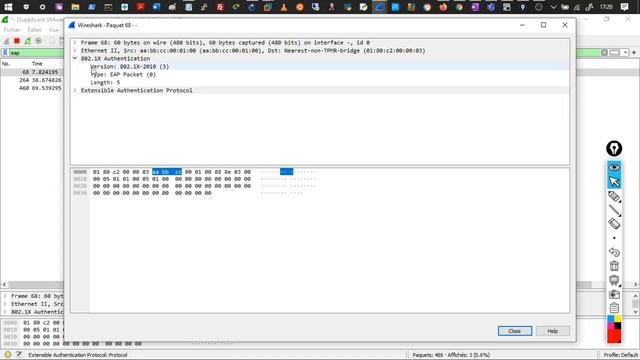Click the 'Profile: Default' status bar entry
The width and height of the screenshot is (640, 360).
(620, 355)
